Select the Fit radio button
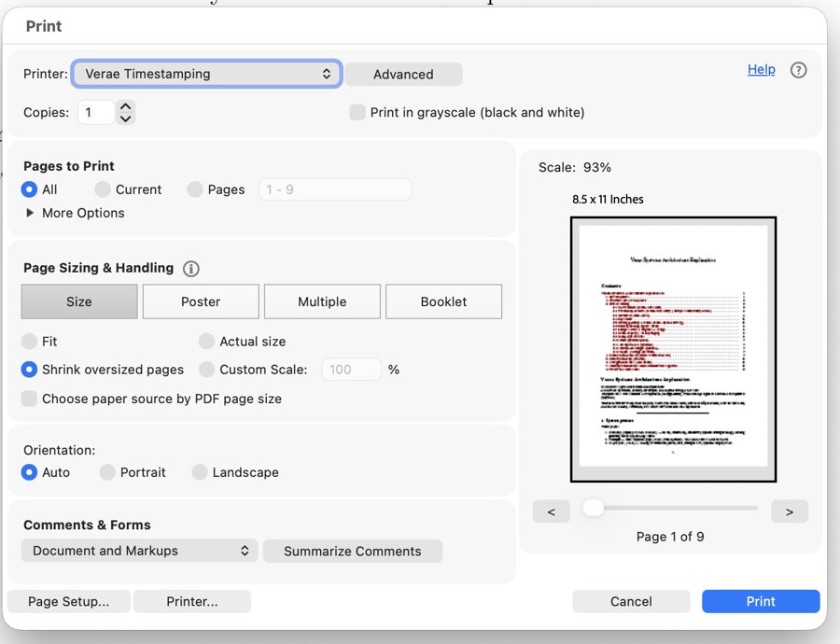 pos(29,342)
